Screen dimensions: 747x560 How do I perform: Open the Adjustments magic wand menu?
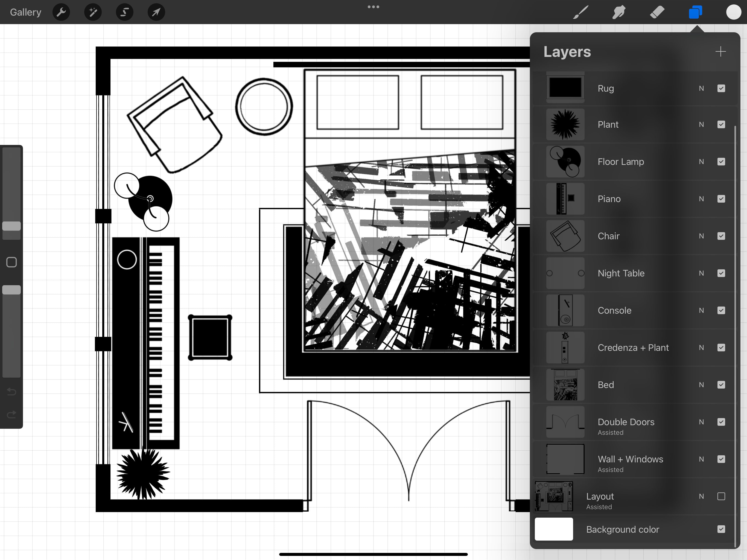92,12
